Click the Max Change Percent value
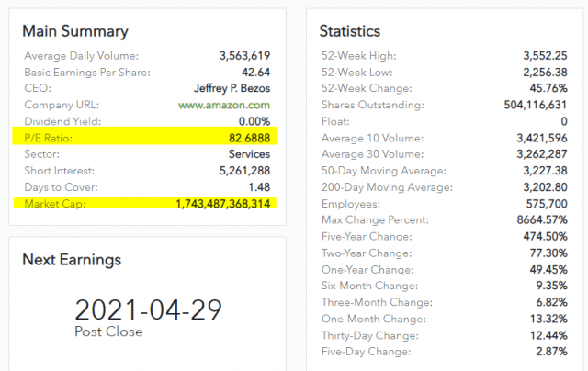The width and height of the screenshot is (588, 371). pyautogui.click(x=538, y=220)
